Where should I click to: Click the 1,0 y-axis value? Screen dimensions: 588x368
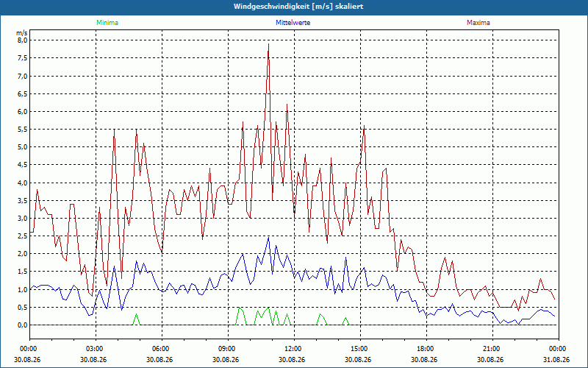(23, 289)
